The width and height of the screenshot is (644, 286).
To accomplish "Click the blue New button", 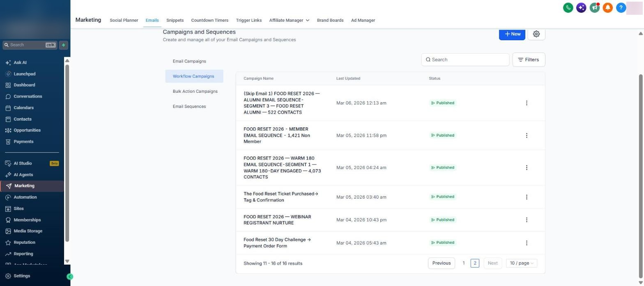I will point(512,34).
